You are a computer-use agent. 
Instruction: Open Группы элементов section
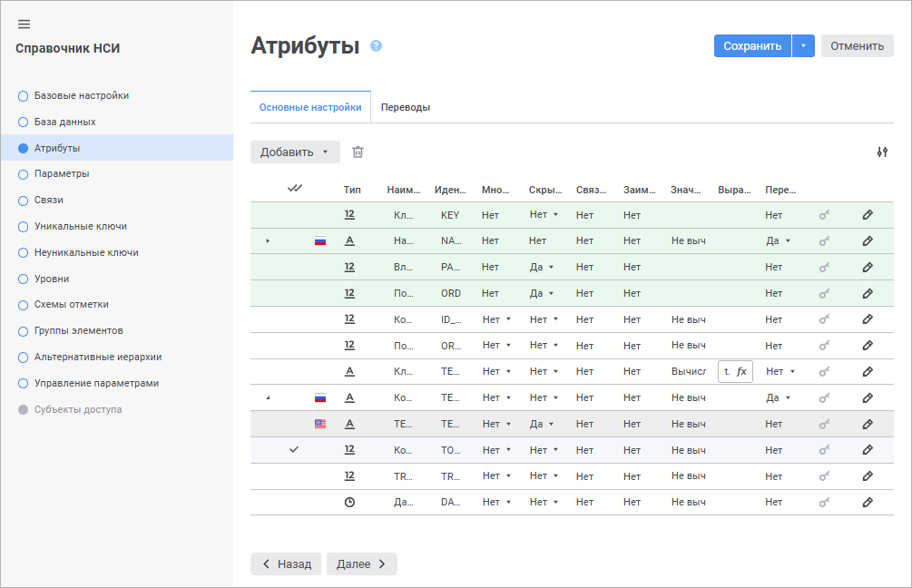tap(71, 330)
